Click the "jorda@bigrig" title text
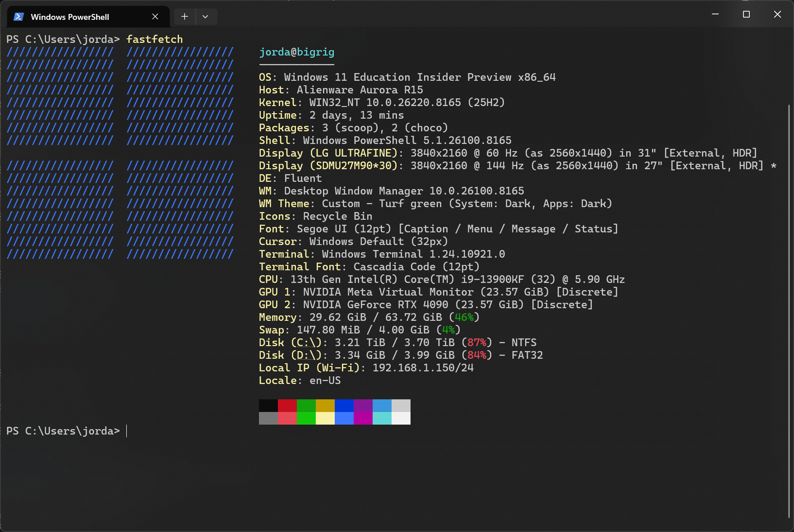The width and height of the screenshot is (794, 532). [x=297, y=52]
